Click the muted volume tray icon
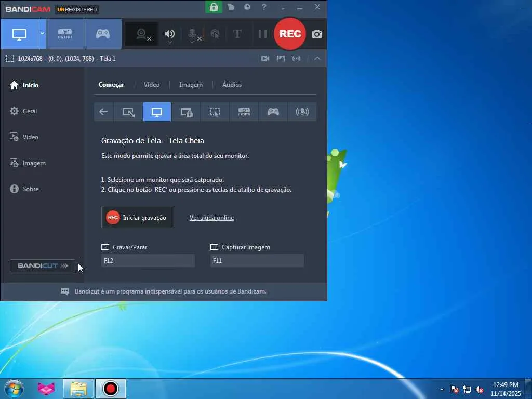Viewport: 532px width, 399px height. click(x=480, y=390)
